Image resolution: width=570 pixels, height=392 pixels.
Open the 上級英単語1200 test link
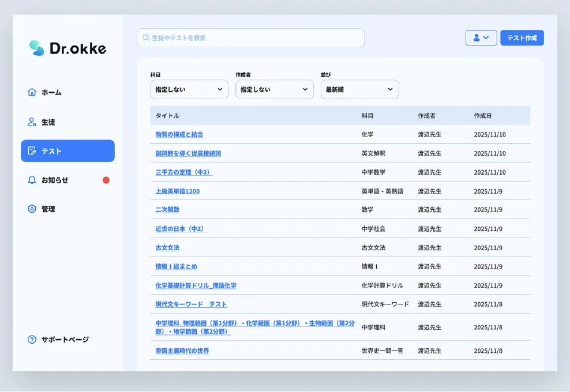point(177,191)
